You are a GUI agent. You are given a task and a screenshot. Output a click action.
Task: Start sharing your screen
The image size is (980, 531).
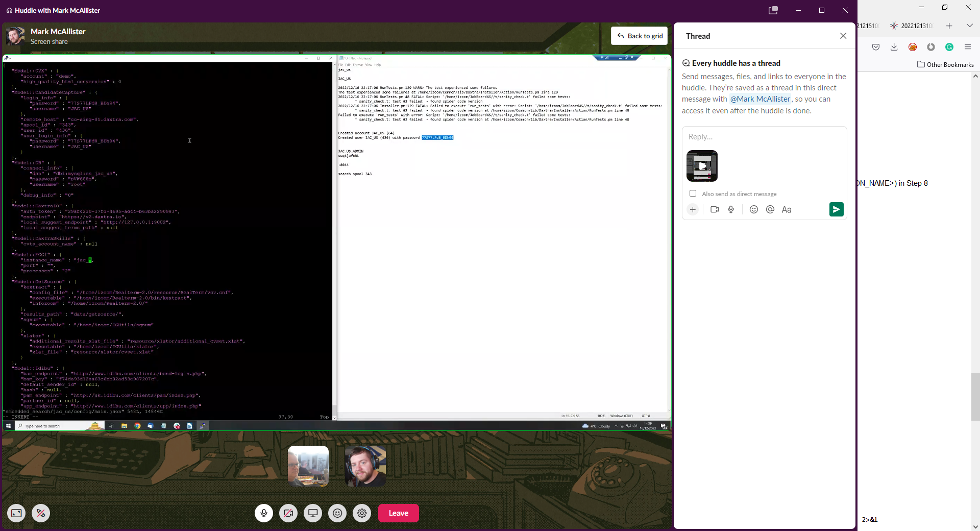[x=313, y=513]
